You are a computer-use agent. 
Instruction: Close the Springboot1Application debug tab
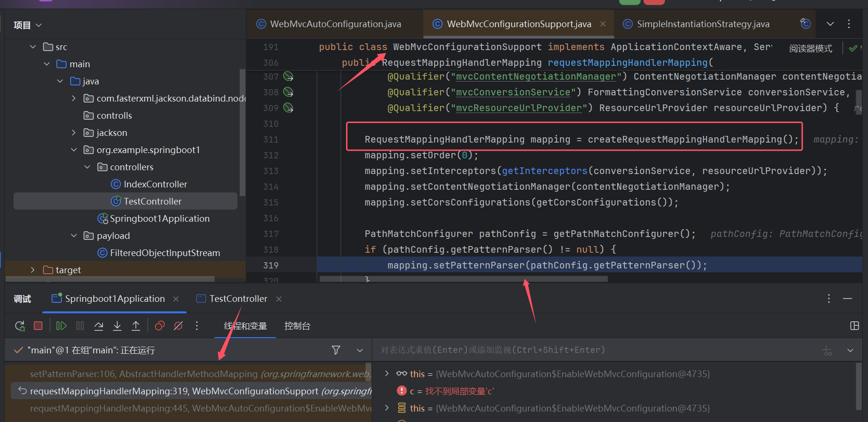(x=176, y=299)
